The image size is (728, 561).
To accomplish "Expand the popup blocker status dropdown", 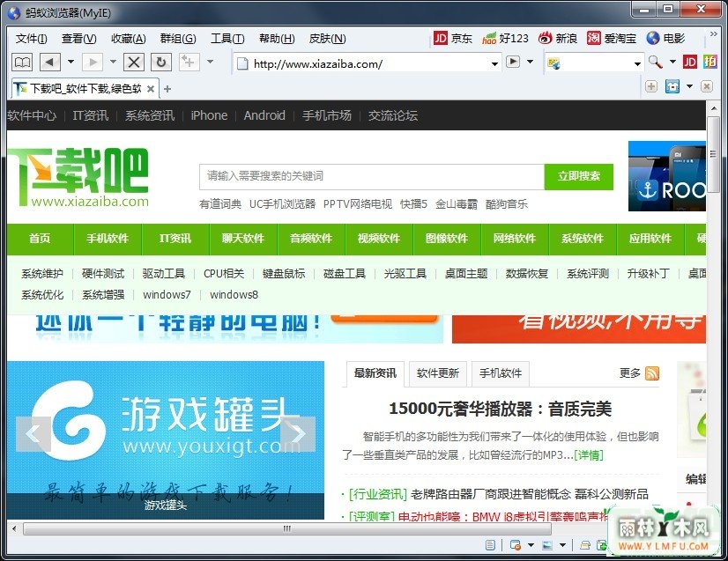I will (531, 545).
